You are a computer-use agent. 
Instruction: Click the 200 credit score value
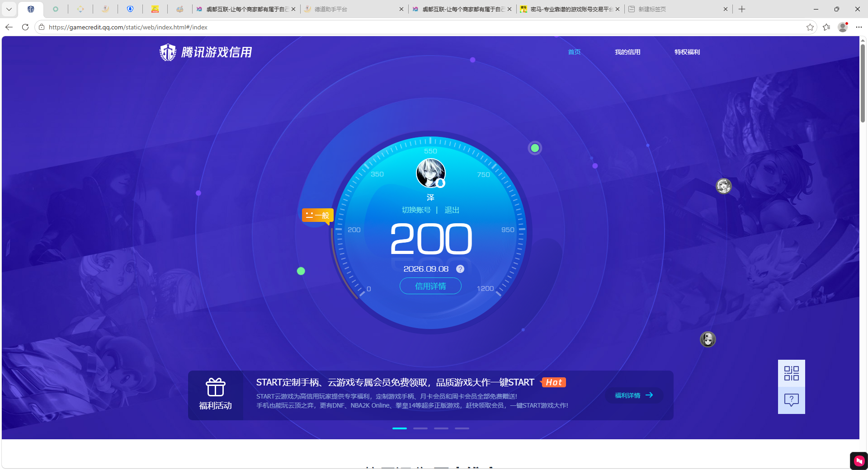tap(431, 239)
